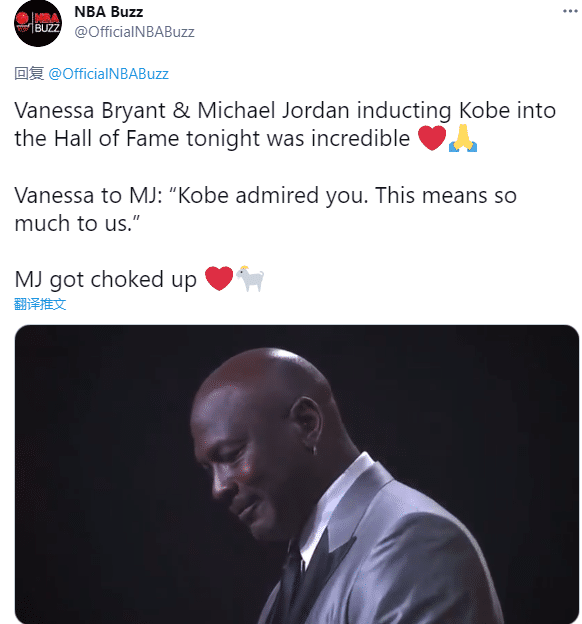Click the 翻译推文 translate tweet link
Image resolution: width=582 pixels, height=624 pixels.
coord(40,304)
